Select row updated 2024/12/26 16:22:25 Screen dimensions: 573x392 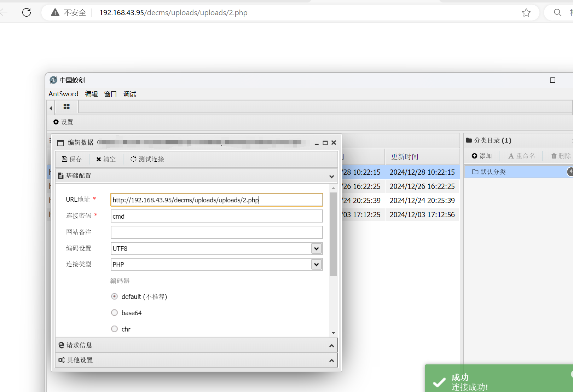(x=422, y=186)
